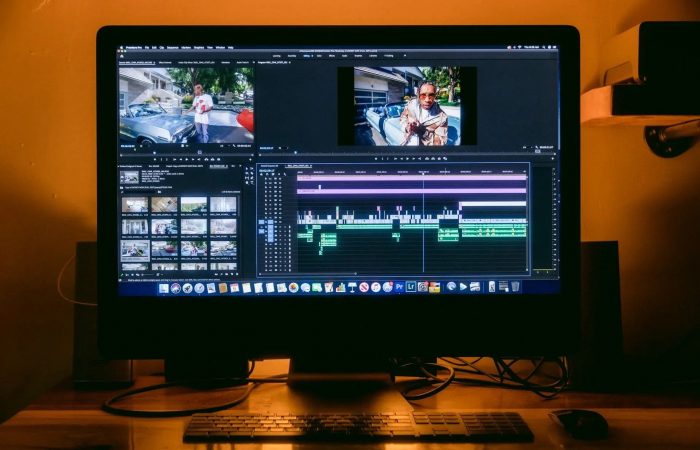Open Lightroom icon in the Dock
Screen dimensions: 700x450
(x=411, y=287)
